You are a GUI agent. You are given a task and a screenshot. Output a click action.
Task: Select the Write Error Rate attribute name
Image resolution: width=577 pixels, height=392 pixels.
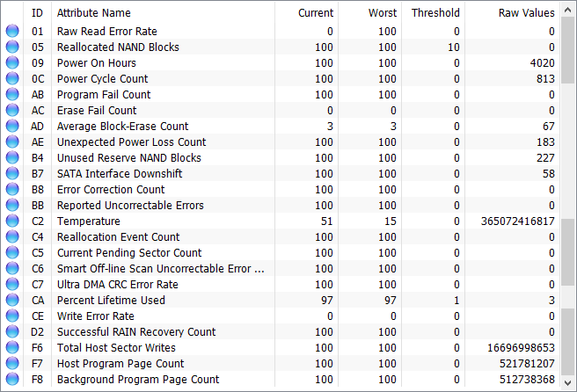(x=95, y=316)
